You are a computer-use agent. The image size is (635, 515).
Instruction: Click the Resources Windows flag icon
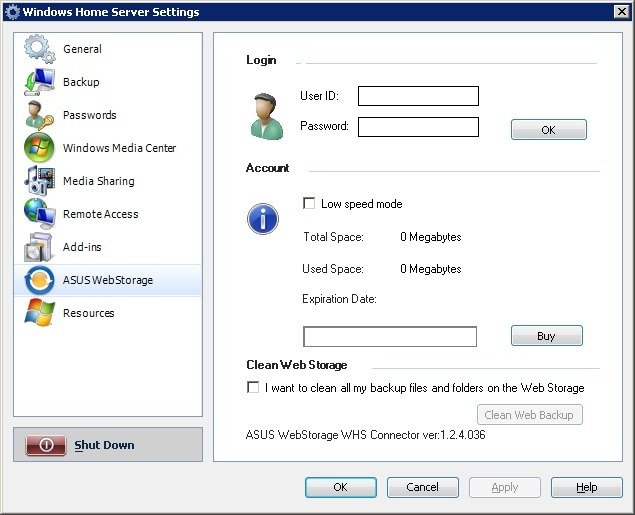(39, 313)
